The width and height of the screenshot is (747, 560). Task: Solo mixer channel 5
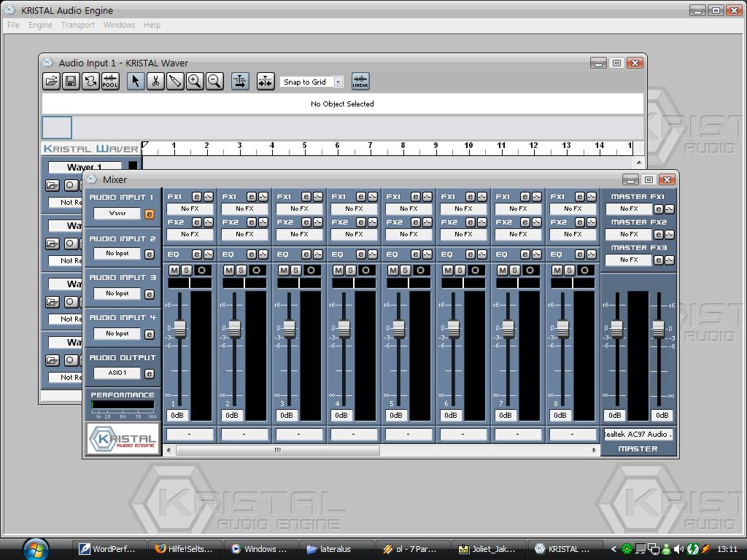pos(405,271)
